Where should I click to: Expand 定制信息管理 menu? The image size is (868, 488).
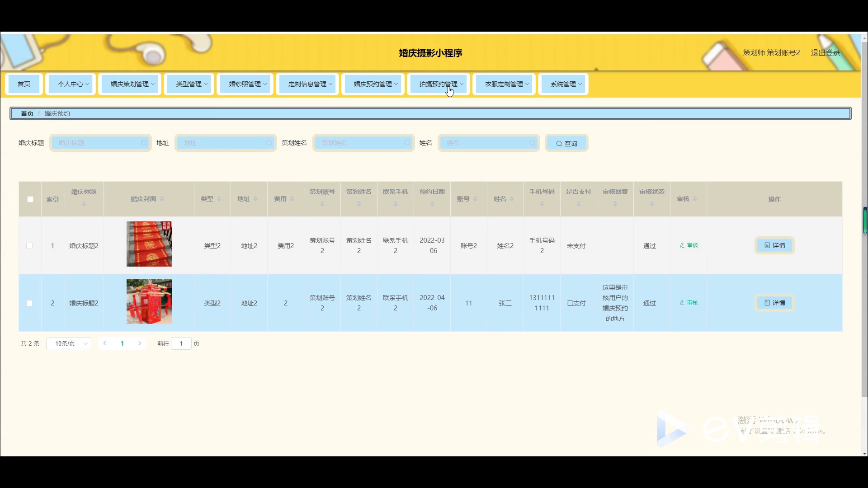pos(307,84)
